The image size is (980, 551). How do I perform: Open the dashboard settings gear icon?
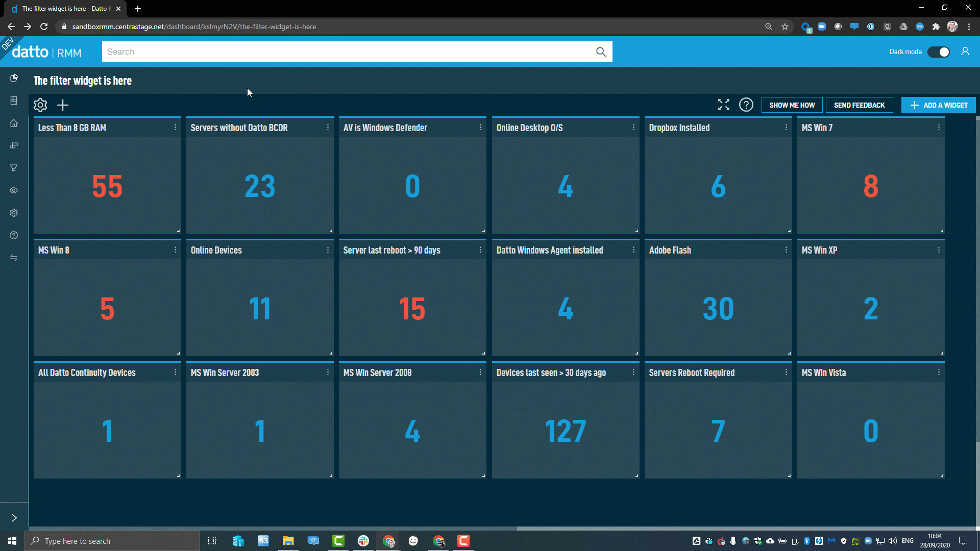[40, 105]
